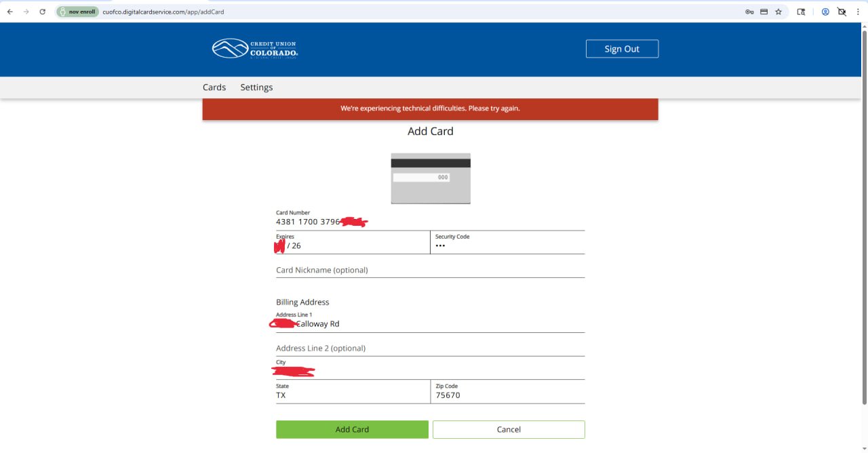Click the payment card icon in address bar

(x=764, y=12)
